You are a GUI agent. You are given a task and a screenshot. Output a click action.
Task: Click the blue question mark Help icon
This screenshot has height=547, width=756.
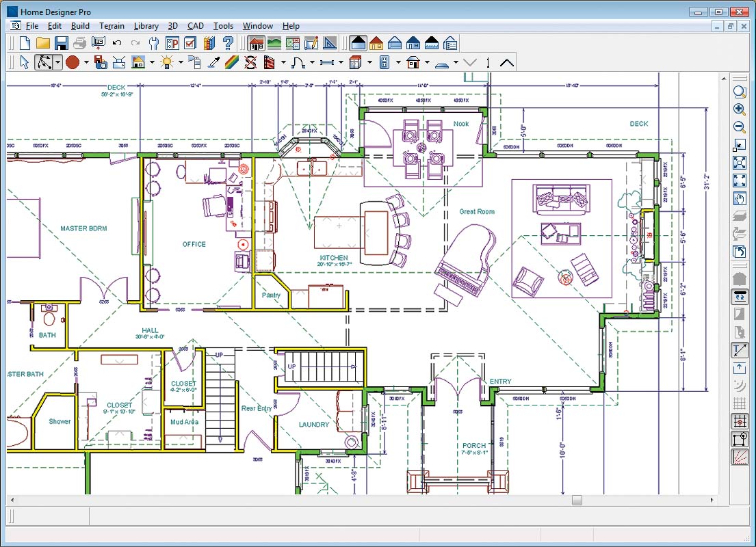(228, 43)
